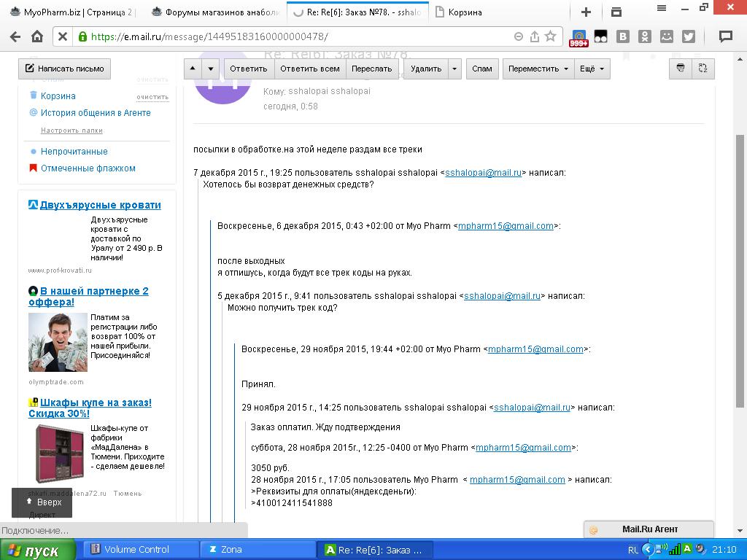Click the browser back arrow
The width and height of the screenshot is (747, 560).
15,36
